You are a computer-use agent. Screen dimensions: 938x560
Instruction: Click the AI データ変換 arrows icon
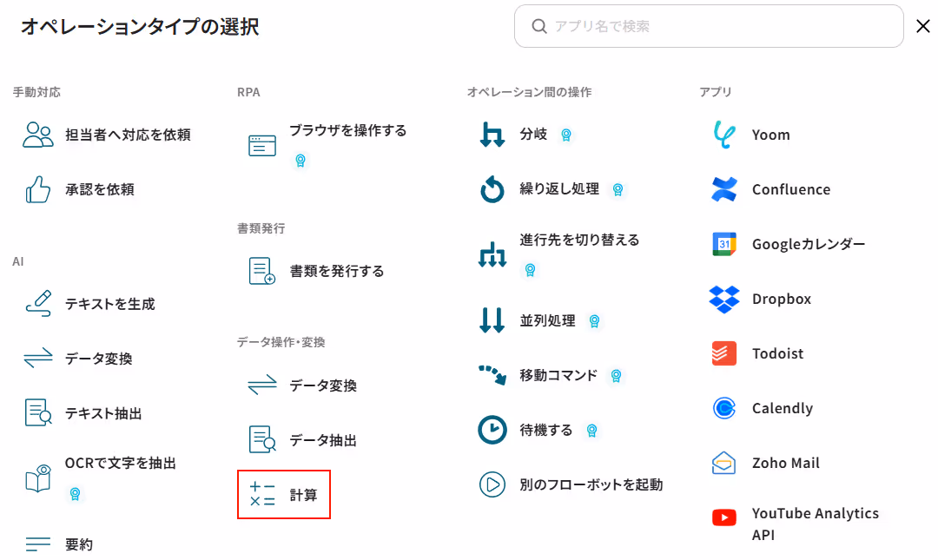coord(38,358)
